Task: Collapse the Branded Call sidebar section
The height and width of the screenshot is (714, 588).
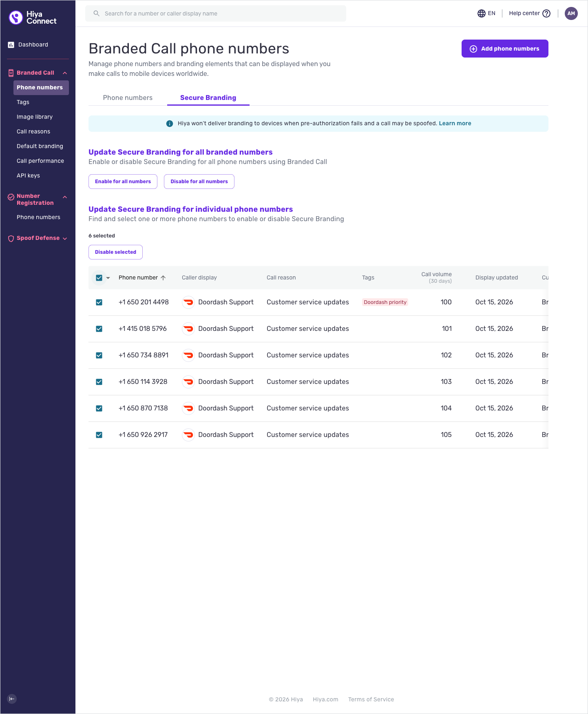Action: pos(65,73)
